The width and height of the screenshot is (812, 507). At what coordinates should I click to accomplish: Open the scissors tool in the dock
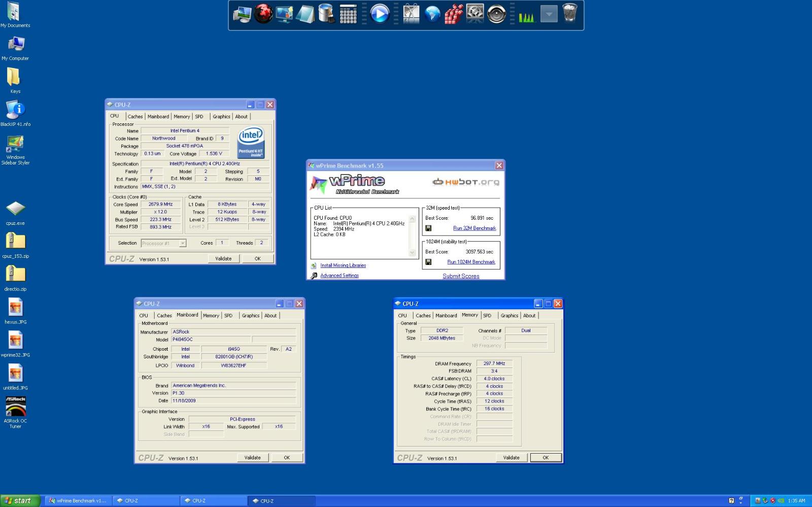411,14
